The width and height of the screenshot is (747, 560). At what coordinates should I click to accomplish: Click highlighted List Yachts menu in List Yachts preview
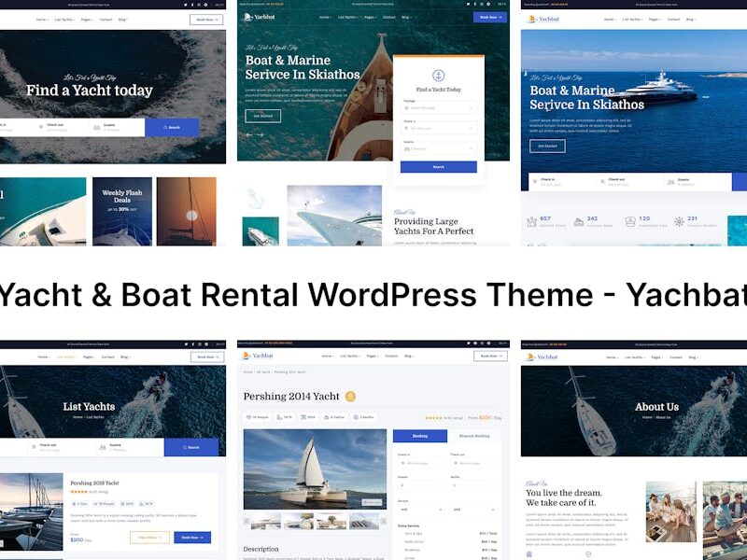[x=65, y=357]
